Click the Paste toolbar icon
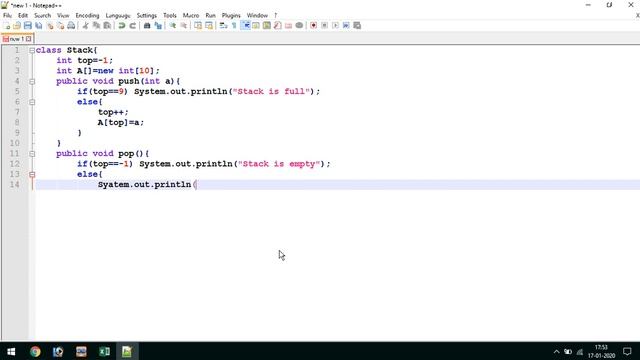Screen dimensions: 640x360 (107, 26)
